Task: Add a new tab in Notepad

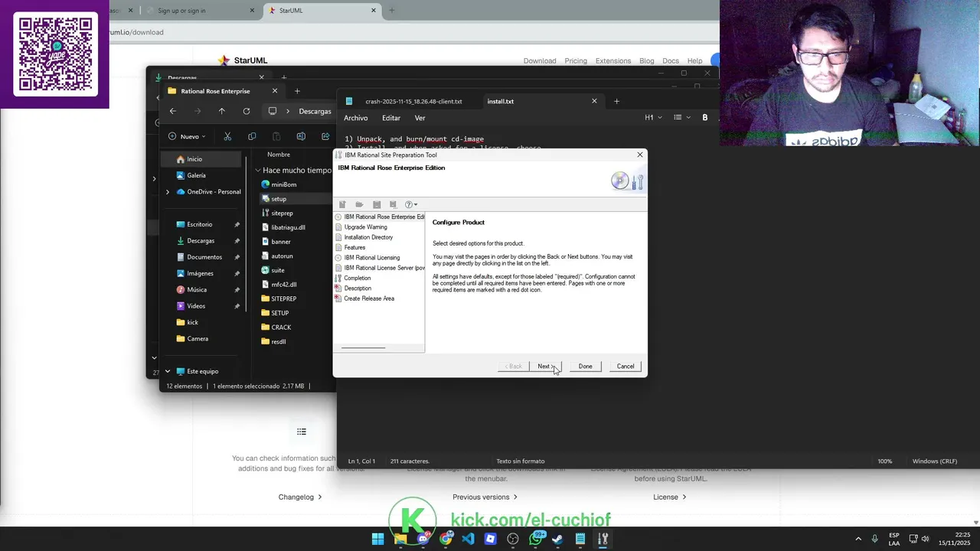Action: point(616,101)
